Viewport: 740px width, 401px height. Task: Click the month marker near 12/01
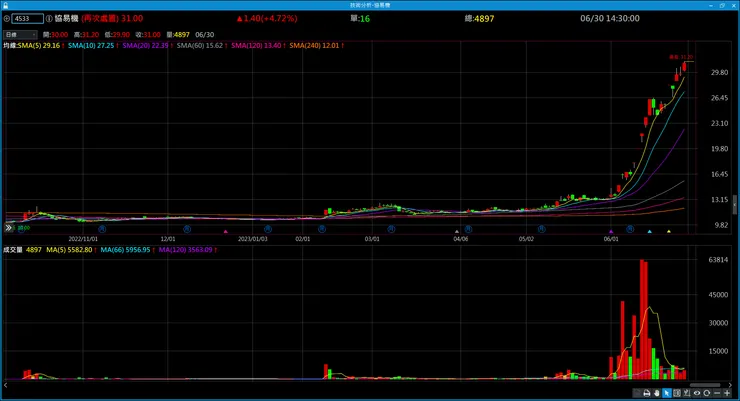coord(187,229)
